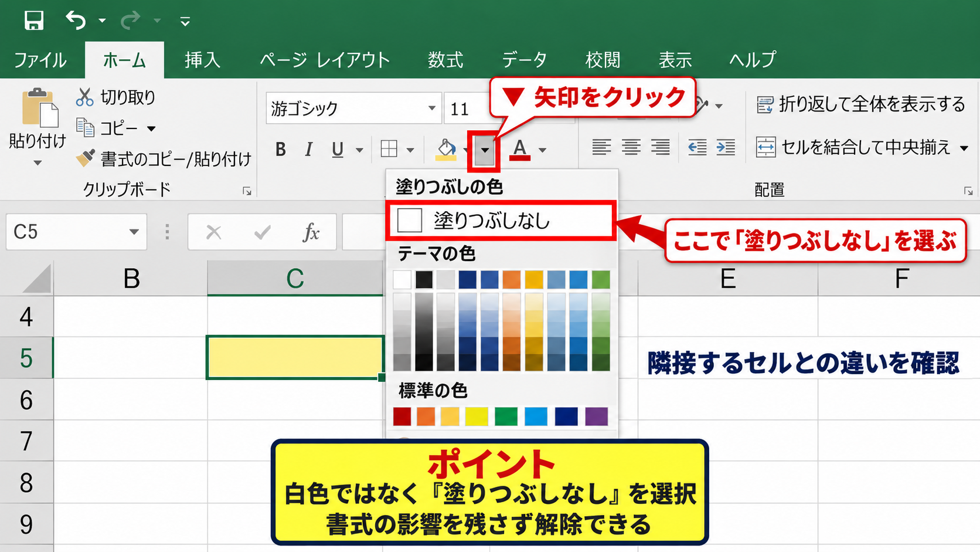Image resolution: width=980 pixels, height=552 pixels.
Task: Click the Increase Indent icon
Action: (726, 147)
